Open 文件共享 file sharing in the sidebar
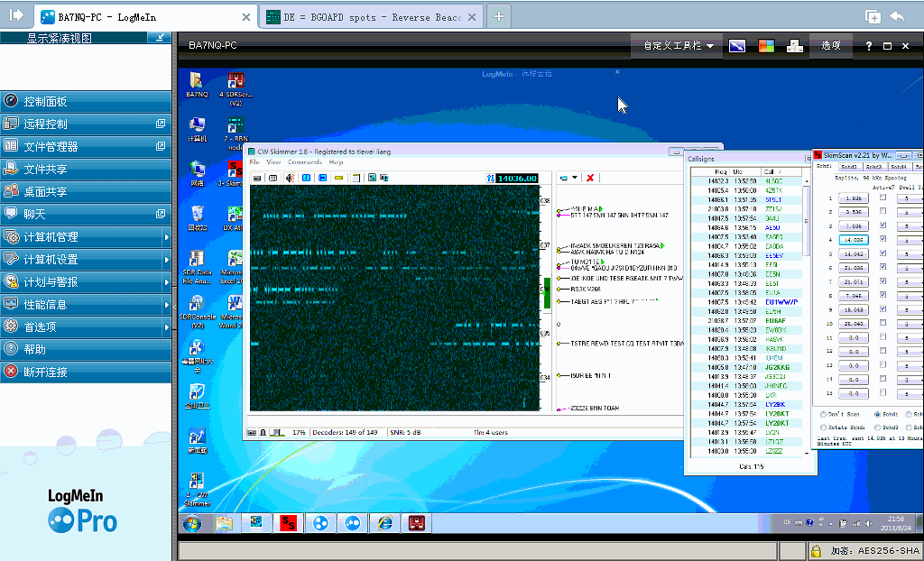924x561 pixels. pyautogui.click(x=86, y=170)
